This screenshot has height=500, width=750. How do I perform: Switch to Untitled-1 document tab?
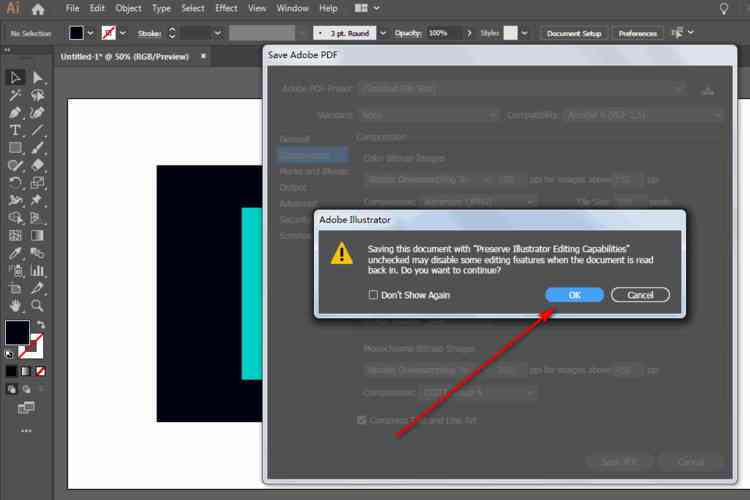tap(124, 56)
